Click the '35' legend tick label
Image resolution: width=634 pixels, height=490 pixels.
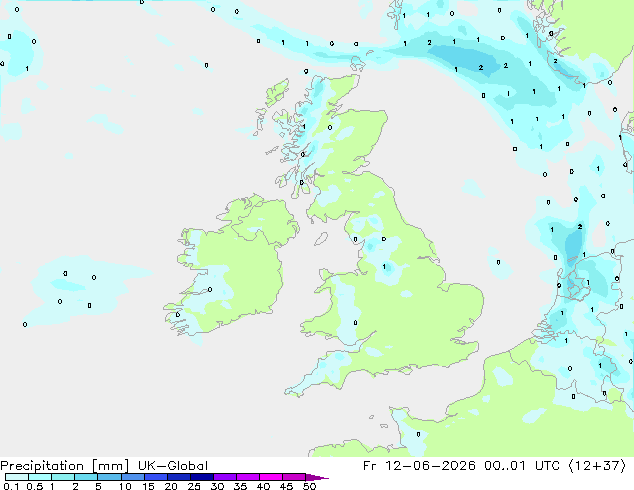coord(240,486)
